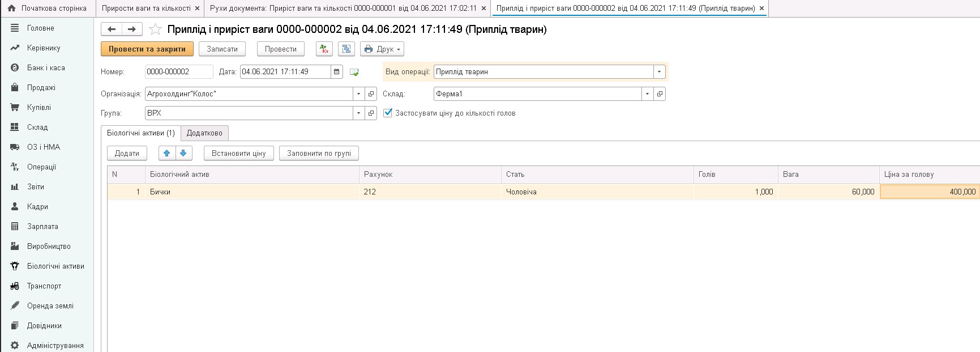Expand the Склад dropdown list

[x=647, y=94]
